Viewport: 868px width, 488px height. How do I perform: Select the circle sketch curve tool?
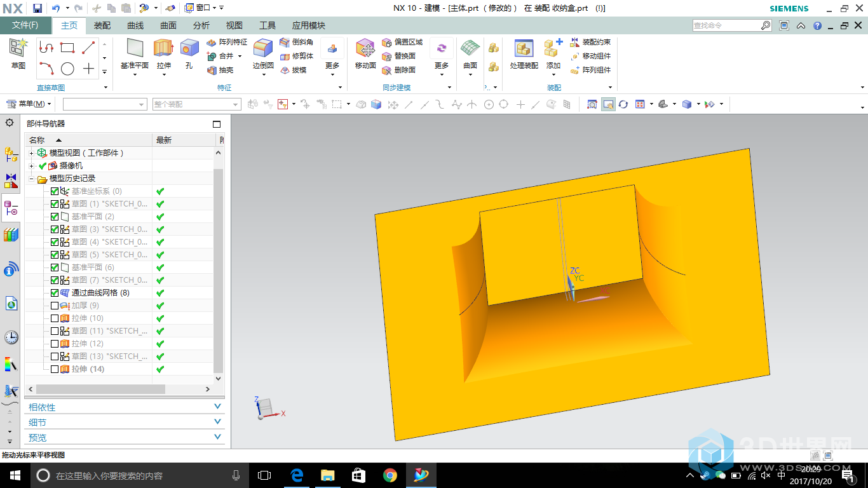tap(67, 69)
